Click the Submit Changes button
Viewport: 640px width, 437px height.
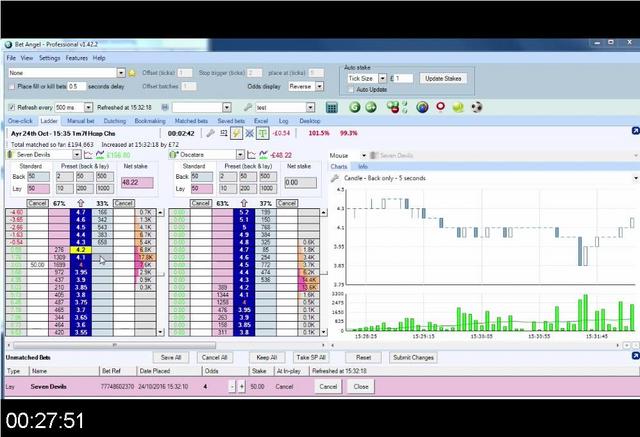[x=413, y=358]
